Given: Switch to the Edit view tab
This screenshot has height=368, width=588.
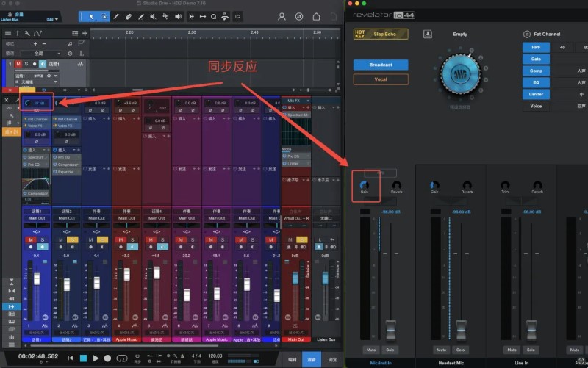Looking at the screenshot, I should pyautogui.click(x=292, y=359).
